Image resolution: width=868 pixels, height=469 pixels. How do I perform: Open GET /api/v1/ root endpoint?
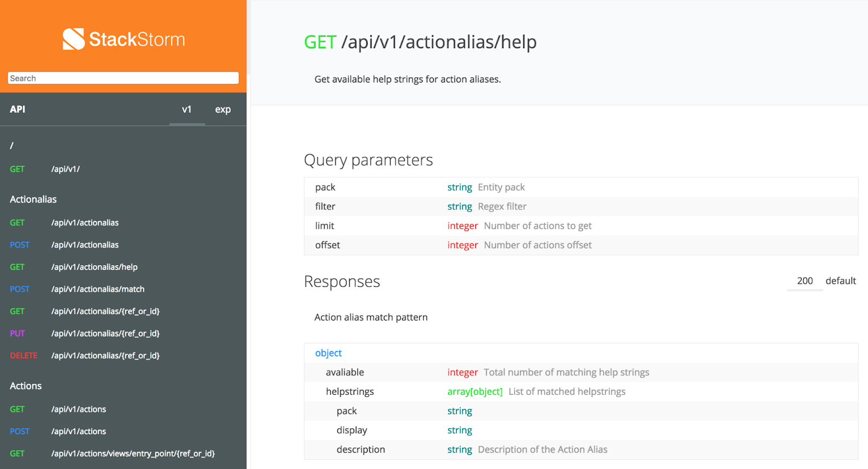point(65,169)
